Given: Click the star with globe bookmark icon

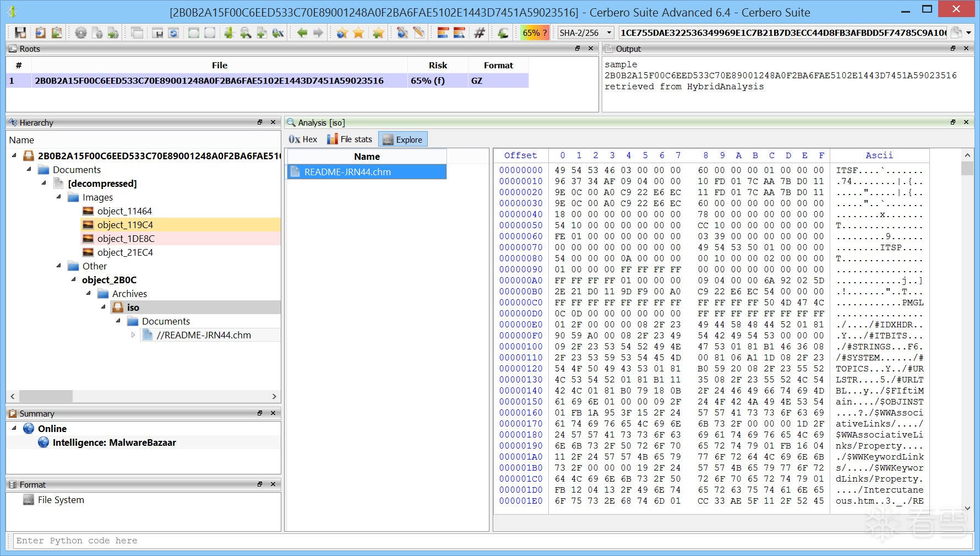Looking at the screenshot, I should click(x=342, y=33).
